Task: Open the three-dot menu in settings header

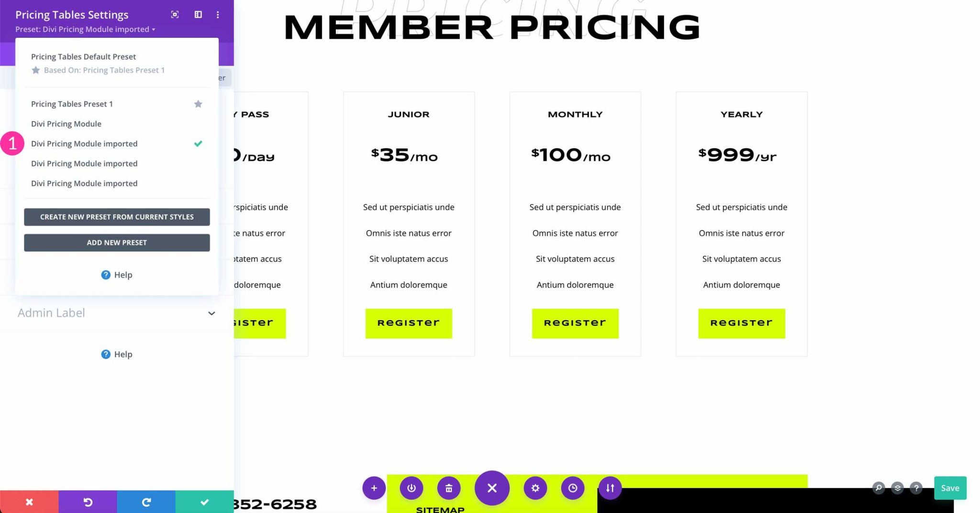Action: 218,15
